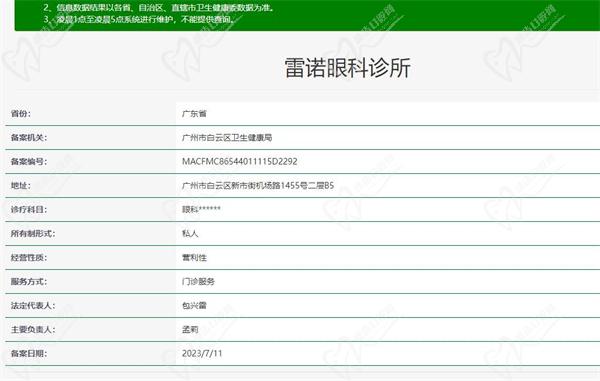600x381 pixels.
Task: Click notice line 3 about 系统进行维护
Action: pos(139,19)
